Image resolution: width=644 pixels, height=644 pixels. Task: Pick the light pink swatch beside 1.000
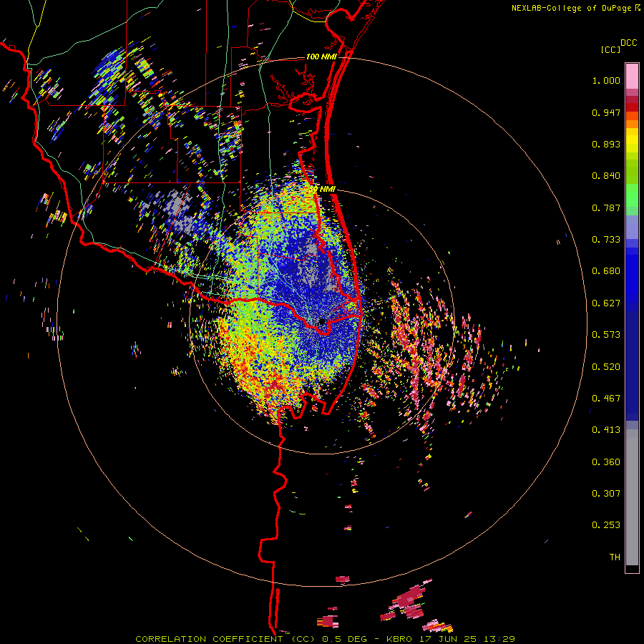[632, 77]
